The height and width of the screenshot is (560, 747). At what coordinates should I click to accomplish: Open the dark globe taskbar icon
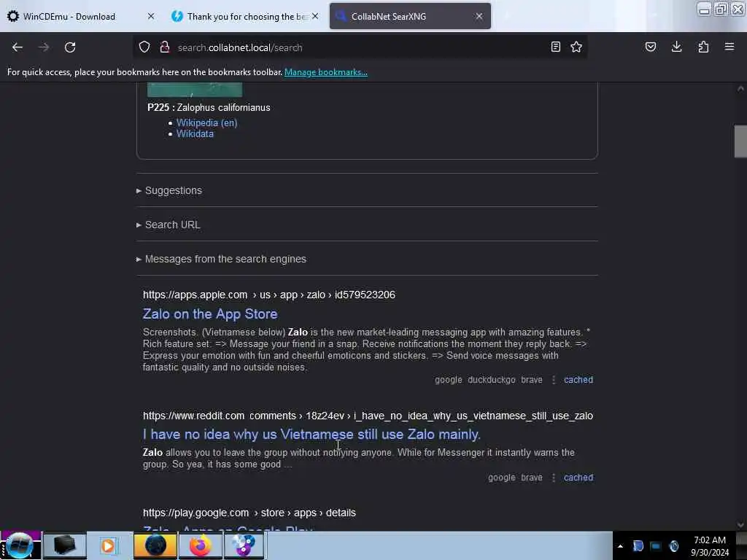point(155,545)
